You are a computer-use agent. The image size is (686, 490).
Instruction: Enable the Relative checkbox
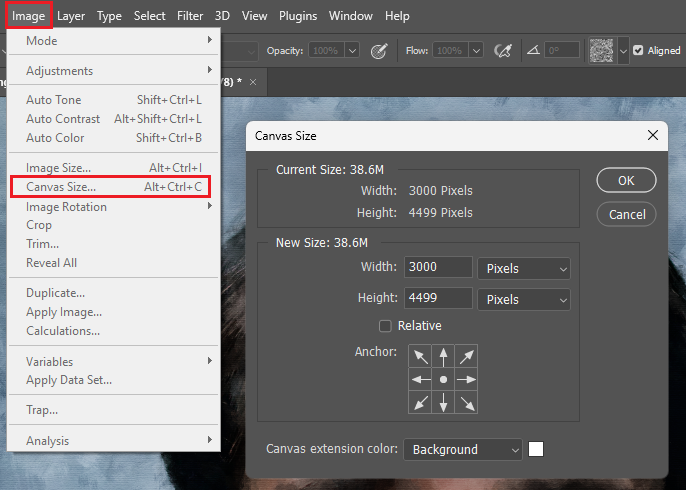point(385,326)
